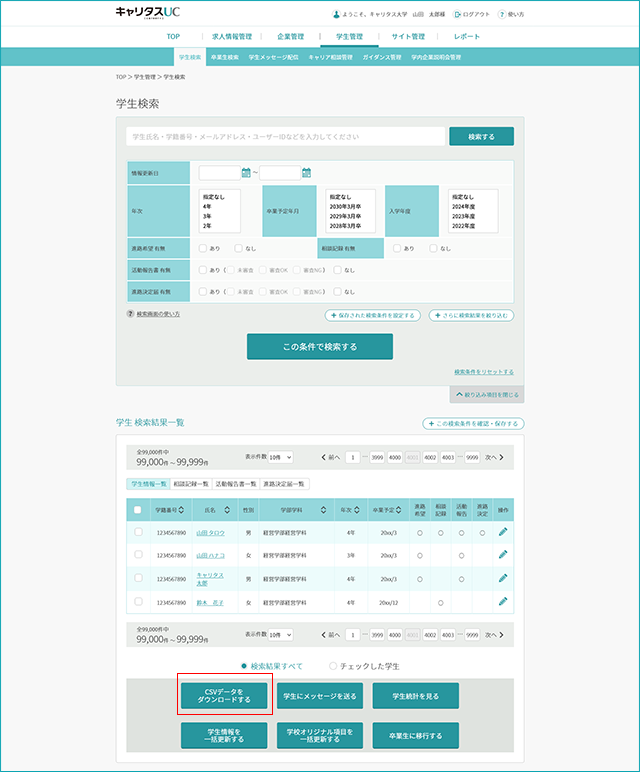Open the end date calendar picker icon
The height and width of the screenshot is (772, 640).
[x=306, y=173]
